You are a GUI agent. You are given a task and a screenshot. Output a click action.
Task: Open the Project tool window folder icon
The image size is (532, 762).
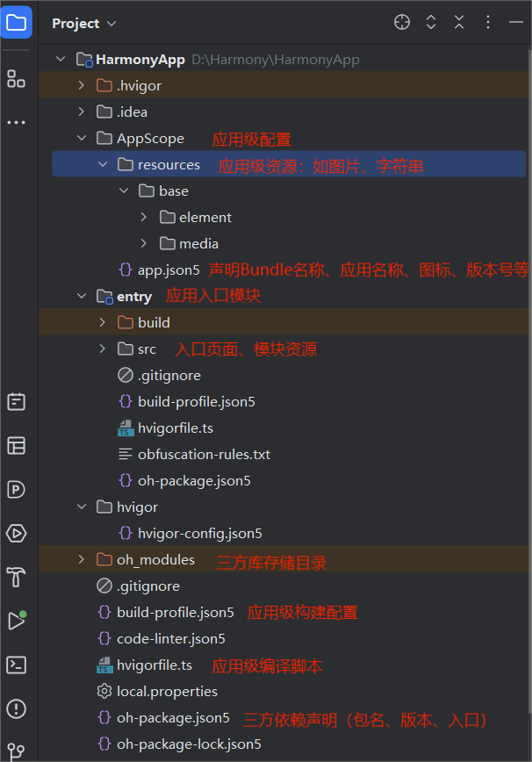point(16,22)
